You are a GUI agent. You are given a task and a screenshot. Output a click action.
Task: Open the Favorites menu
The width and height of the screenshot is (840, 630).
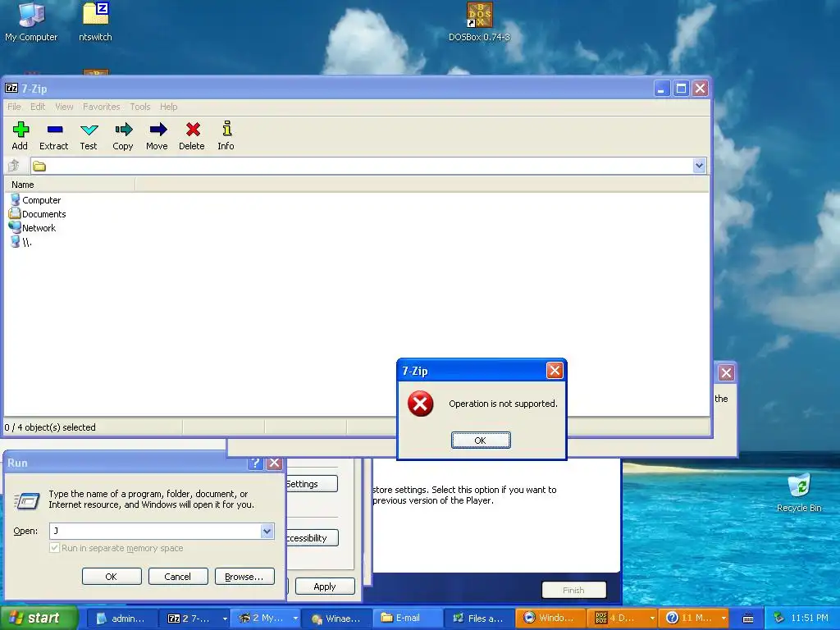[x=101, y=107]
